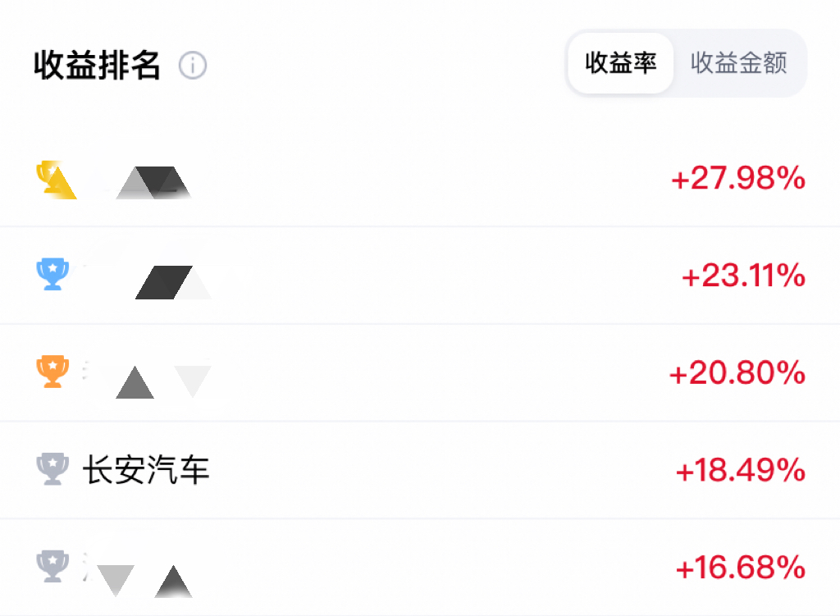
Task: Switch to the 收益金额 tab
Action: (738, 63)
